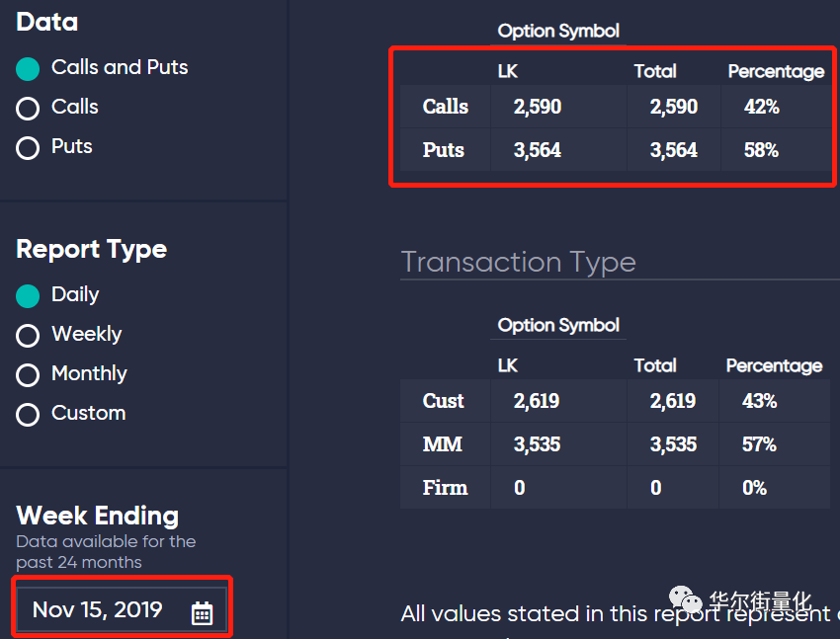Image resolution: width=840 pixels, height=639 pixels.
Task: Select the Calls radio option
Action: coord(28,109)
